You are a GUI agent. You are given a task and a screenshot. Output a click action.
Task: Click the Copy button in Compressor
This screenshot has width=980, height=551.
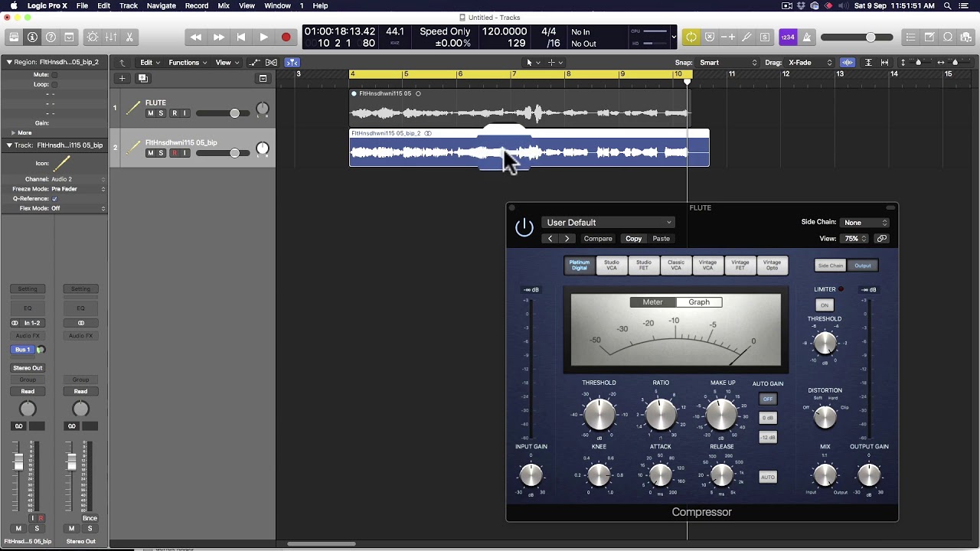click(x=633, y=239)
